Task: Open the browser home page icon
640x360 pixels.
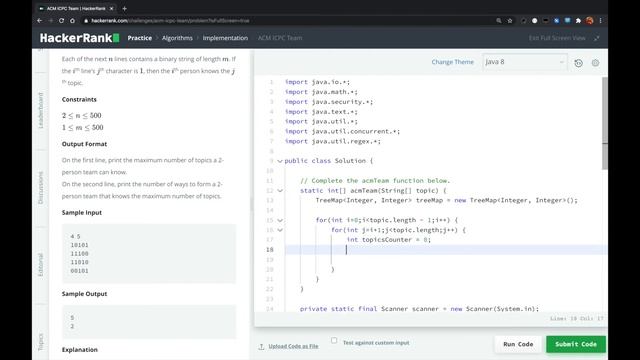Action: click(x=72, y=20)
